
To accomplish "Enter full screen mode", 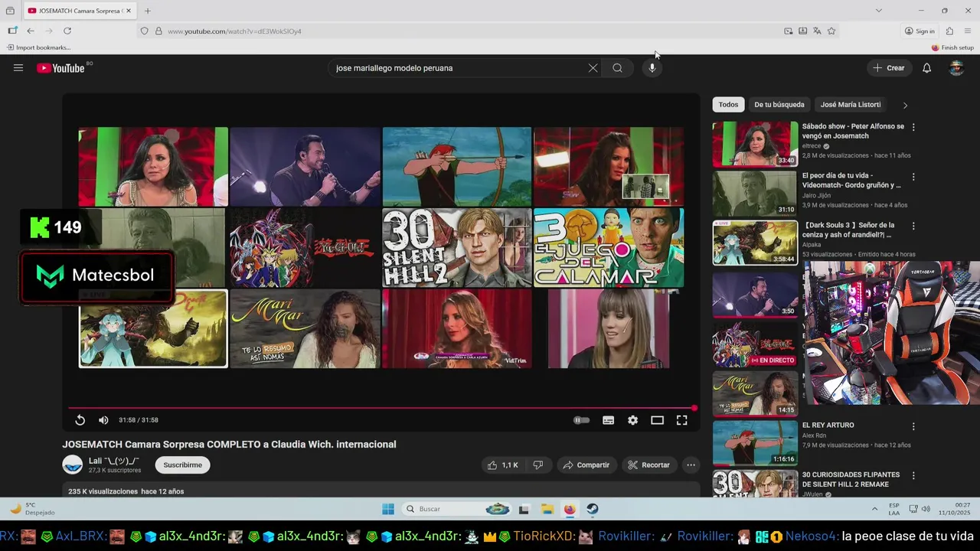I will tap(681, 420).
